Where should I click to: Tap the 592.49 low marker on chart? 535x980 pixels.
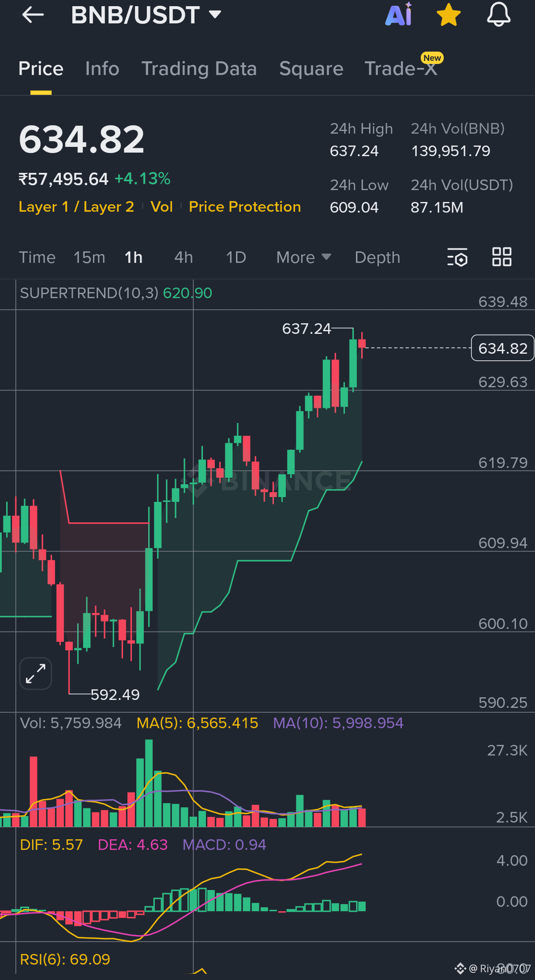pos(115,695)
